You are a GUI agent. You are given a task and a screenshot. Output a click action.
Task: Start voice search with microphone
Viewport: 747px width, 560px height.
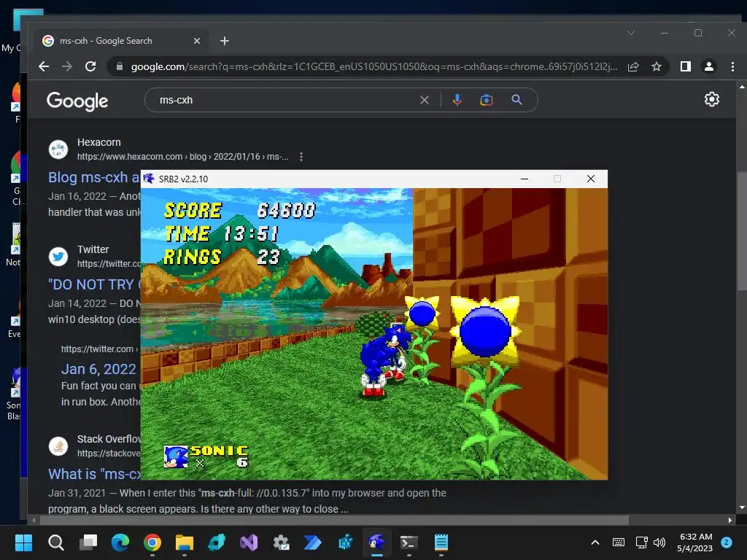457,100
